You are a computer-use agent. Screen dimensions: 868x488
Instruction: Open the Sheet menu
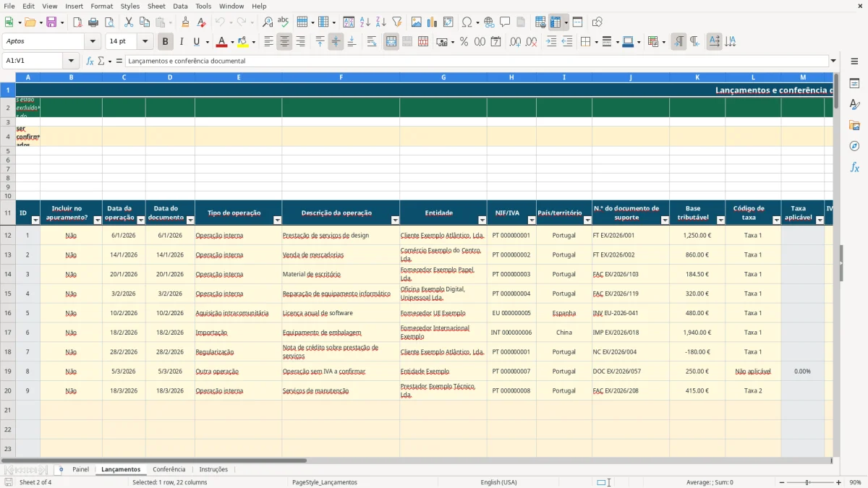click(x=156, y=6)
